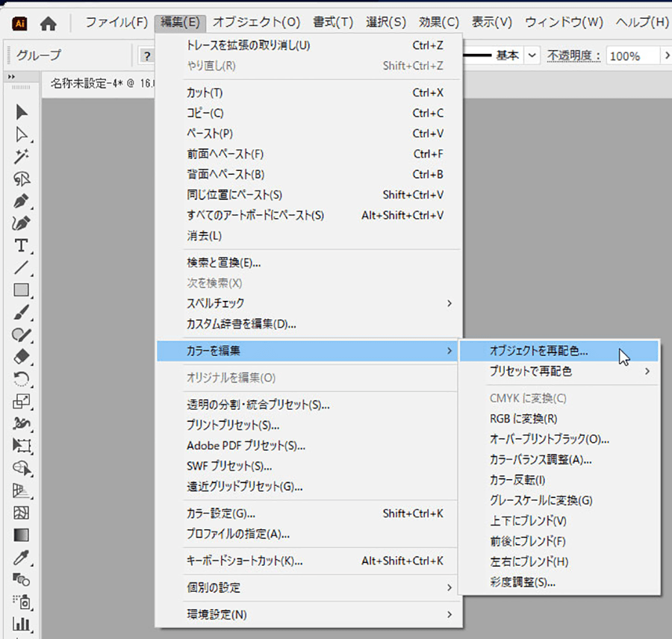Screen dimensions: 672x639
Task: Expand toolbar with double-arrow toggle
Action: 12,77
